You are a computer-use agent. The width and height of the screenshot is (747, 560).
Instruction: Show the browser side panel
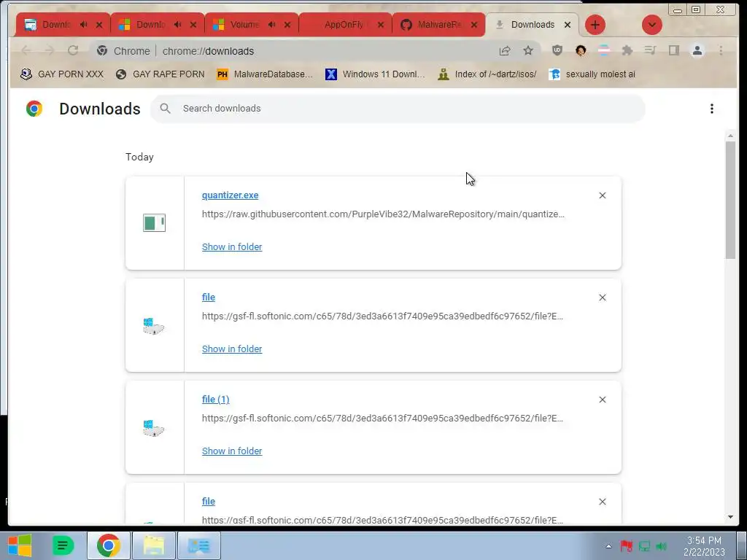673,50
